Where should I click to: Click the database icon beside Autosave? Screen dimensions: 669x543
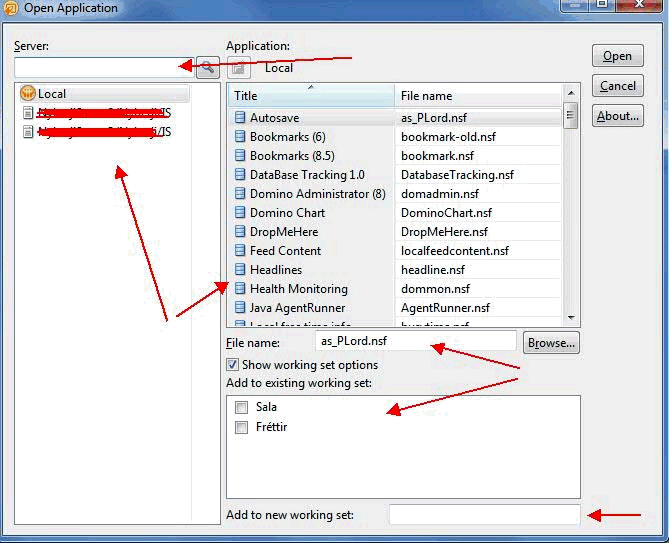[240, 117]
